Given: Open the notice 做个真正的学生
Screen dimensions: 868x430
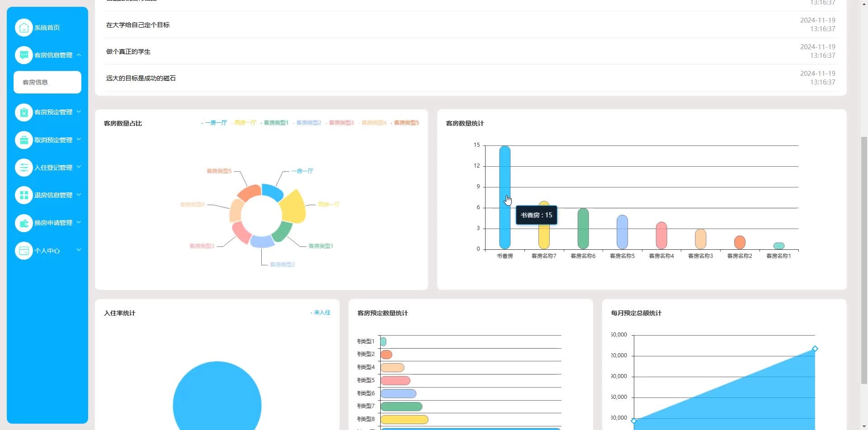Looking at the screenshot, I should click(x=128, y=51).
